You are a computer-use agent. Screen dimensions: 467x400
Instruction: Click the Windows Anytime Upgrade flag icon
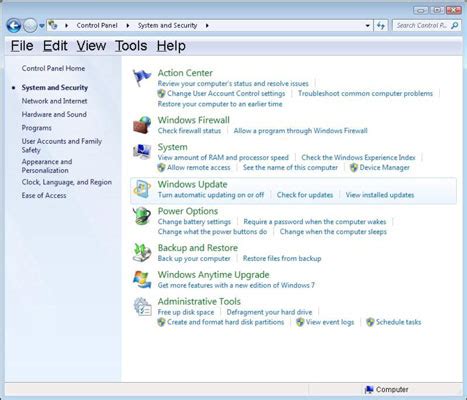(x=142, y=279)
